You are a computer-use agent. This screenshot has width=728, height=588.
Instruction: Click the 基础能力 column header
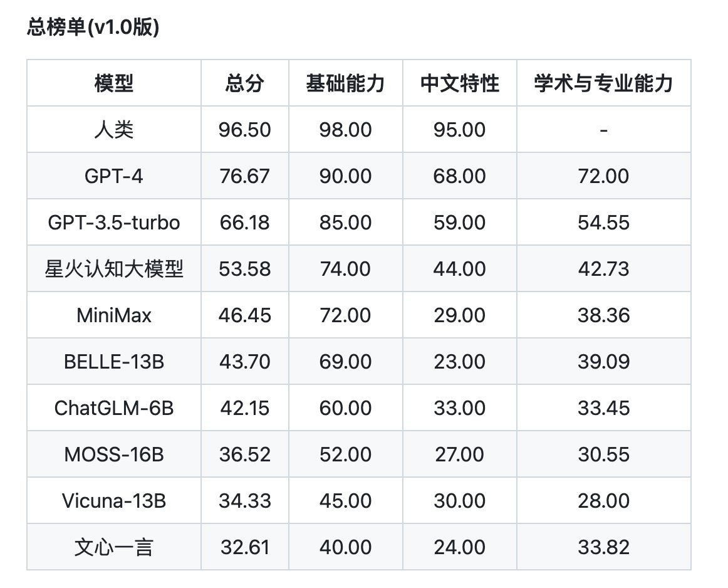345,83
